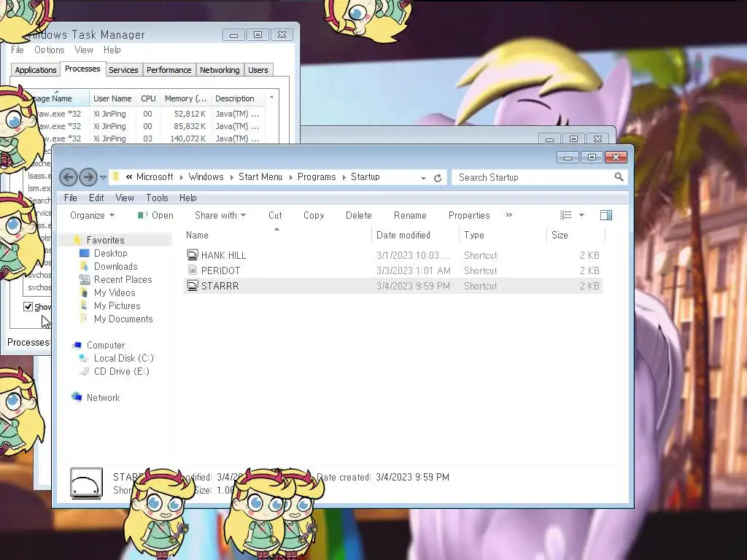Select the PERIDOT shortcut icon
Viewport: 747px width, 560px height.
coord(192,270)
